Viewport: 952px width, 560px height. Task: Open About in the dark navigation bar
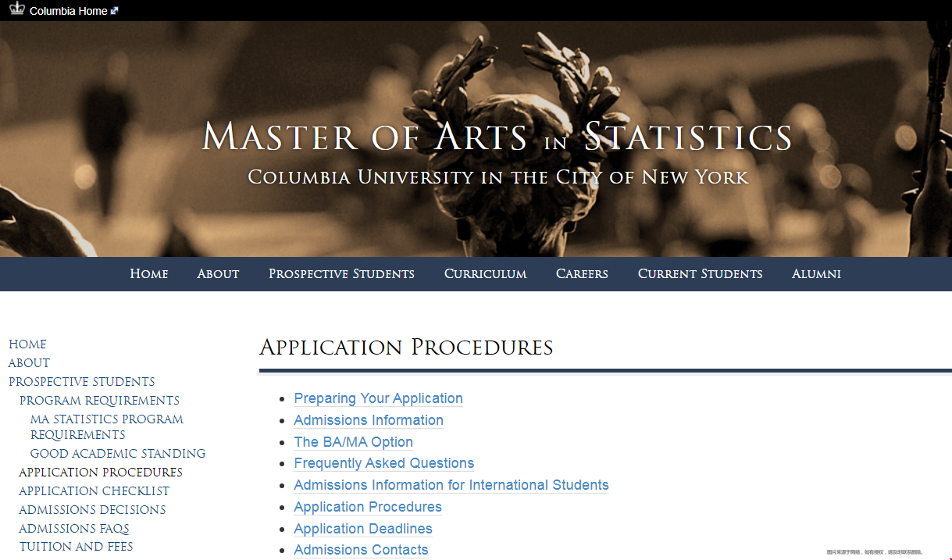coord(218,273)
